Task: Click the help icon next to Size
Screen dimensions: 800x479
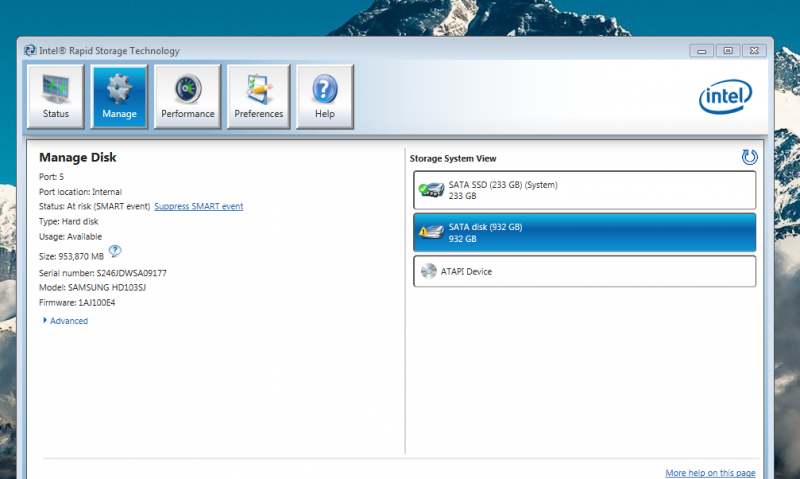Action: pyautogui.click(x=115, y=251)
